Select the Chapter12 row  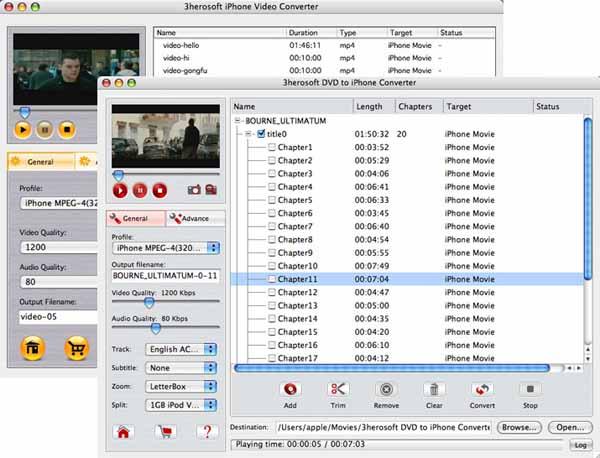point(407,292)
